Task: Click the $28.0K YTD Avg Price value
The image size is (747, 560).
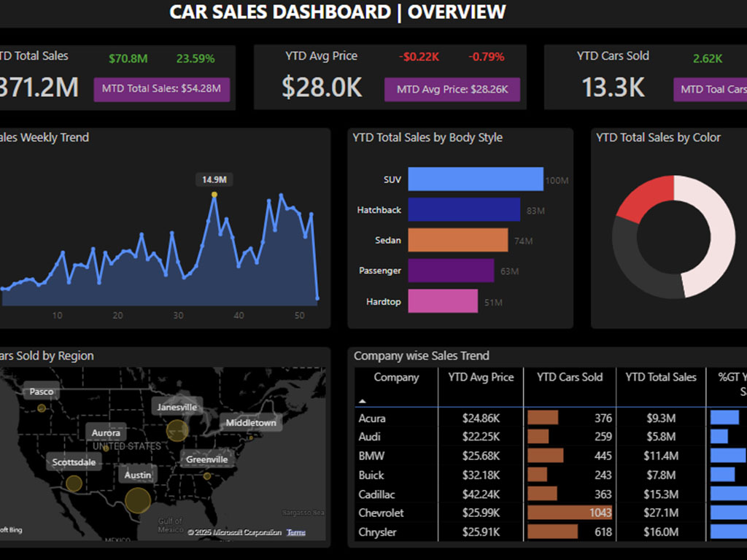Action: point(322,87)
